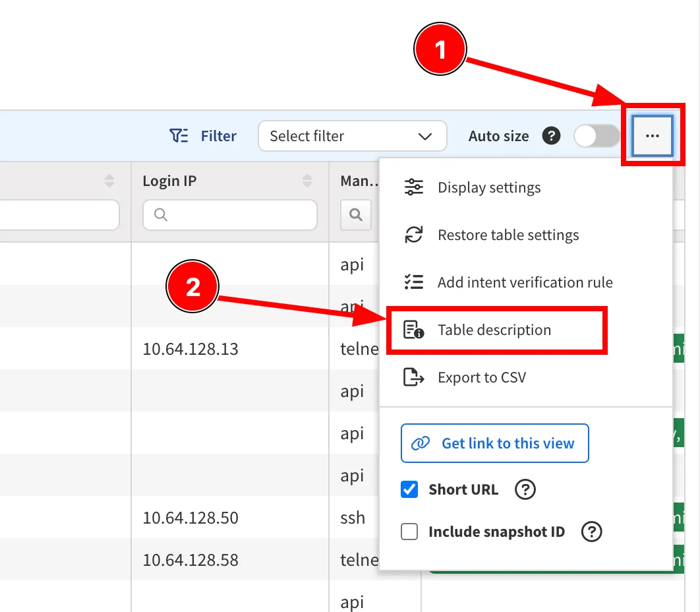Click Export to CSV option
The image size is (700, 612).
[x=481, y=377]
